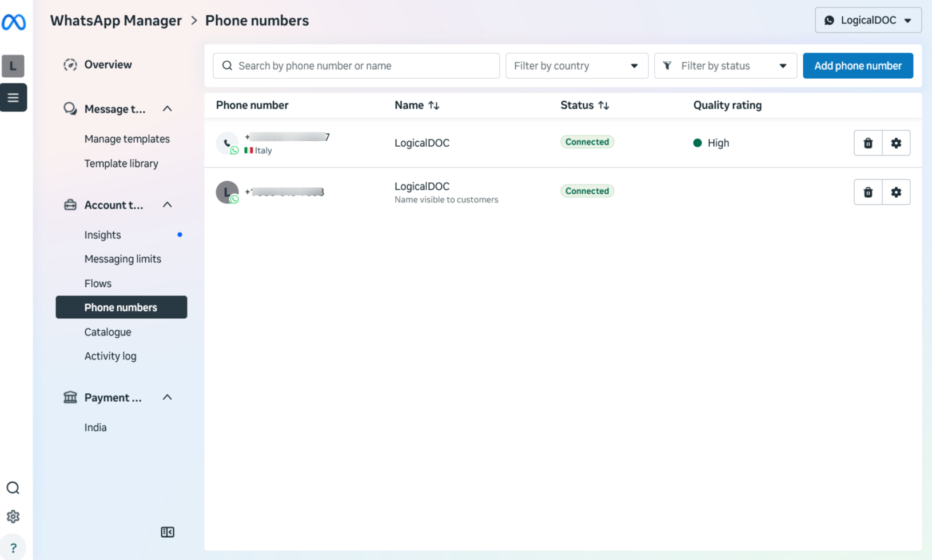Click the Message templates chat icon
Screen dimensions: 932x560
click(x=70, y=109)
